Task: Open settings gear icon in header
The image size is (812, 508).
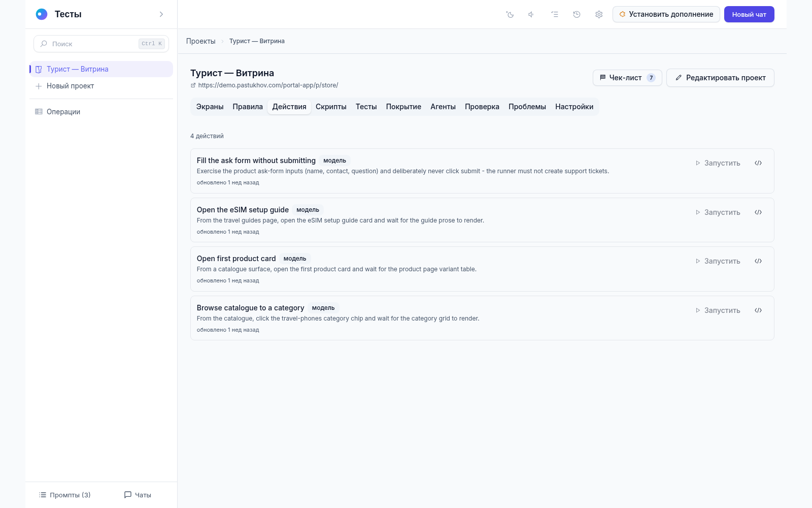Action: (x=599, y=14)
